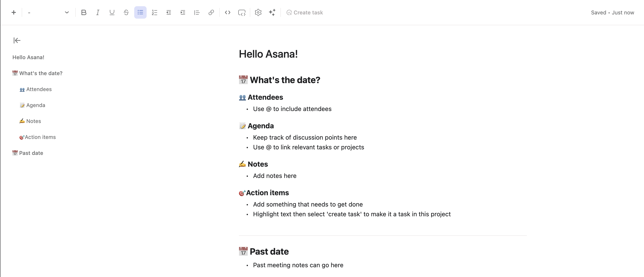The width and height of the screenshot is (644, 277).
Task: Insert inline code formatting
Action: coord(227,12)
